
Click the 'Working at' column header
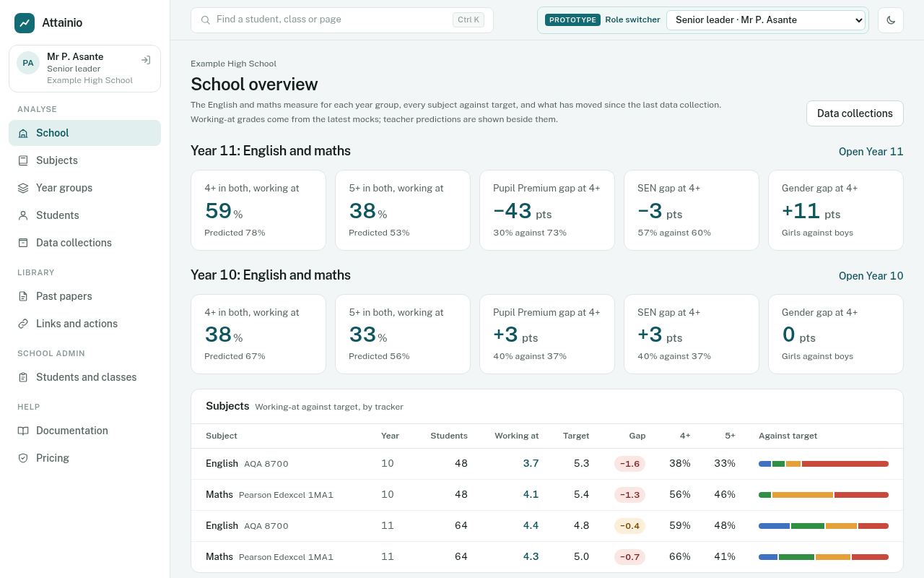517,436
